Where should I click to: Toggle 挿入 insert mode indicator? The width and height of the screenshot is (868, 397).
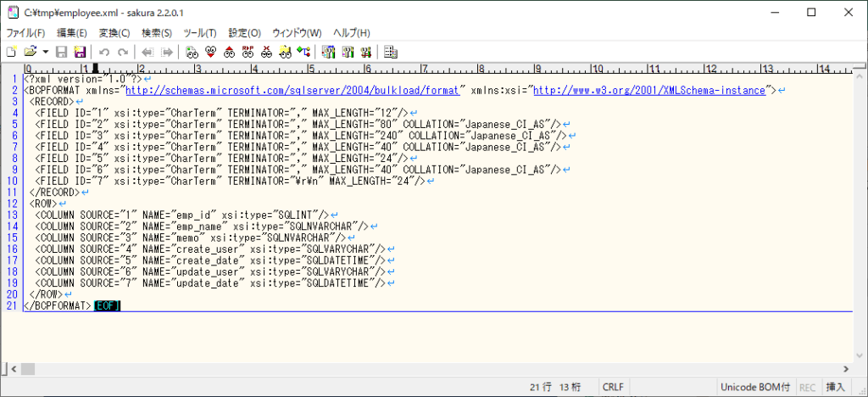coord(835,387)
